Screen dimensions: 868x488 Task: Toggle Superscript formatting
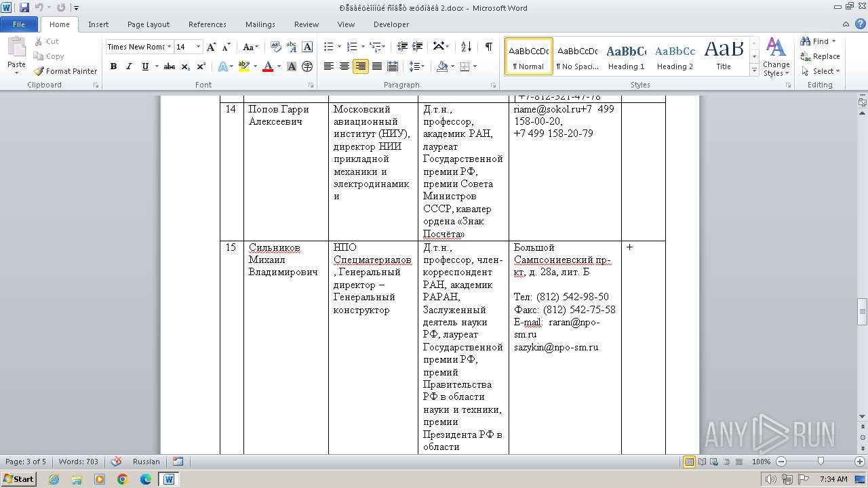201,66
